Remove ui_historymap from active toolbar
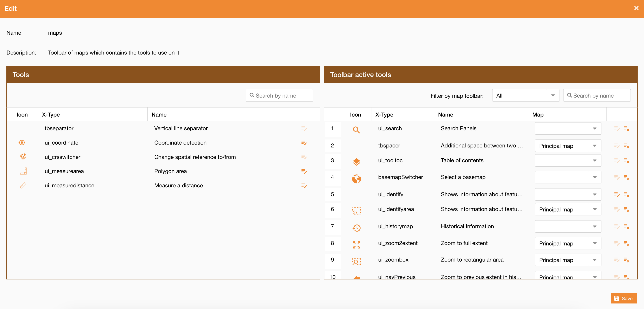Viewport: 644px width, 309px height. click(627, 227)
